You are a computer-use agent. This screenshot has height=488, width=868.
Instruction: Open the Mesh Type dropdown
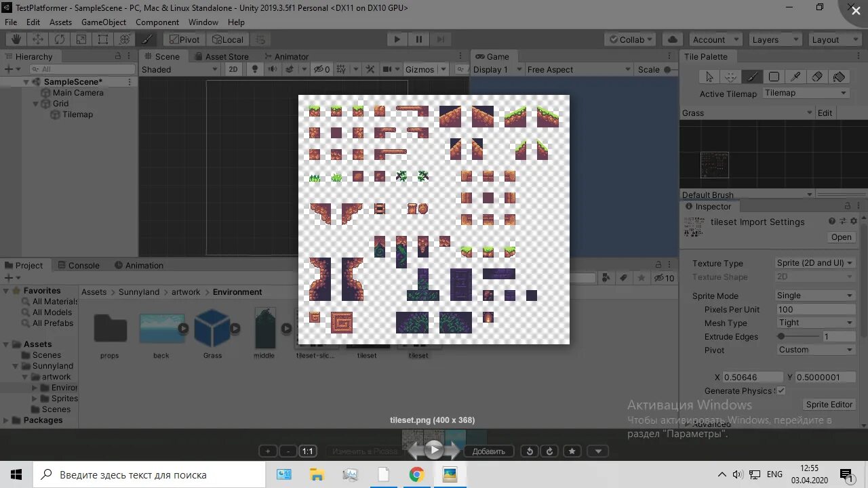point(815,323)
